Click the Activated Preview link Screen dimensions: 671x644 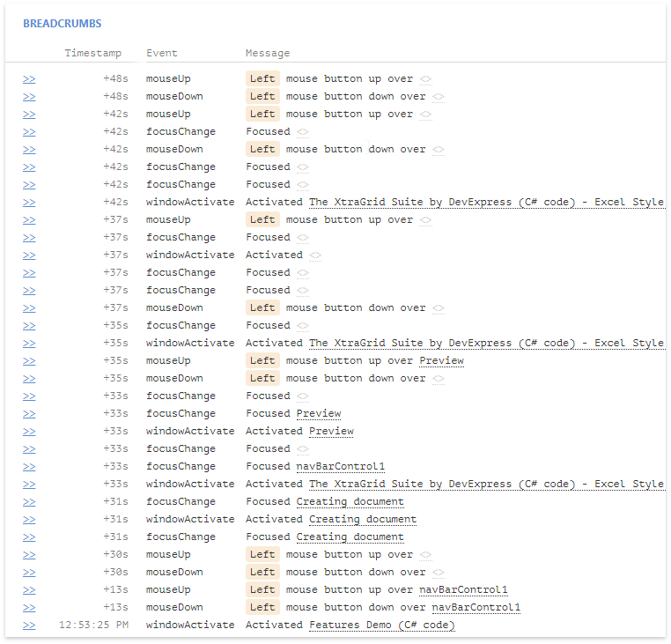[331, 432]
